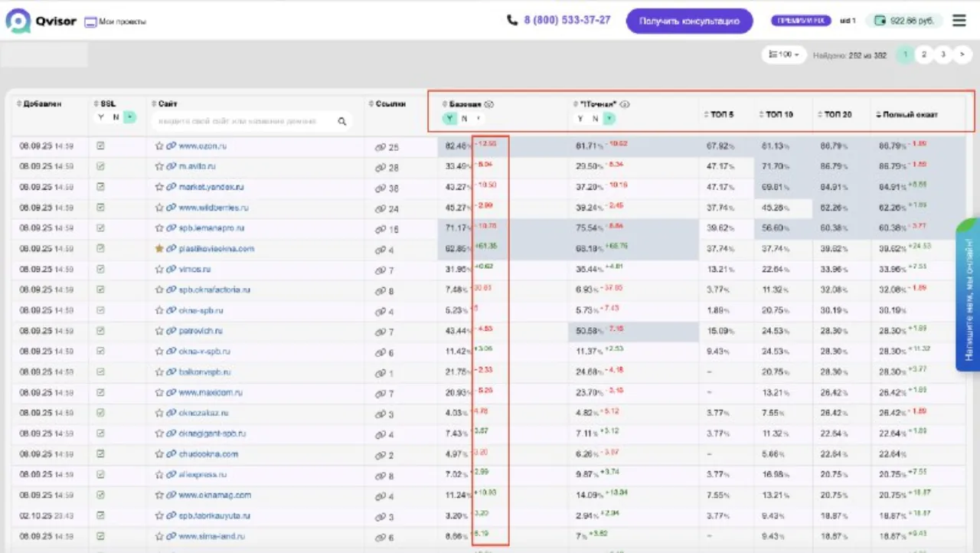Toggle SSL filter to Y

[x=101, y=117]
